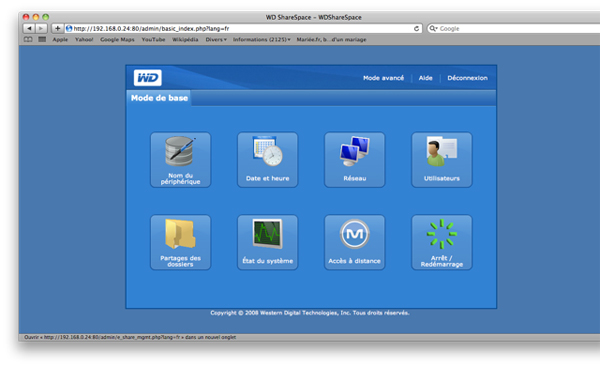Screen dimensions: 600x367
Task: Open the bookmarks book icon
Action: pyautogui.click(x=28, y=39)
